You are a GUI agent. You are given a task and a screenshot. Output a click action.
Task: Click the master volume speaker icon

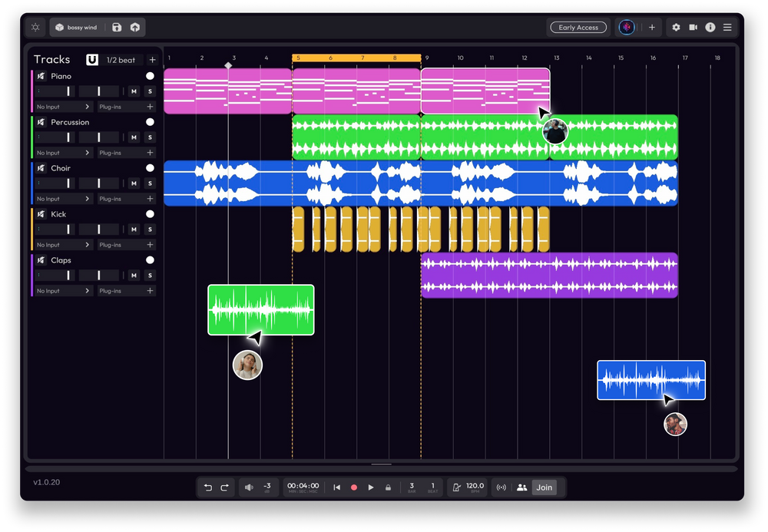249,487
